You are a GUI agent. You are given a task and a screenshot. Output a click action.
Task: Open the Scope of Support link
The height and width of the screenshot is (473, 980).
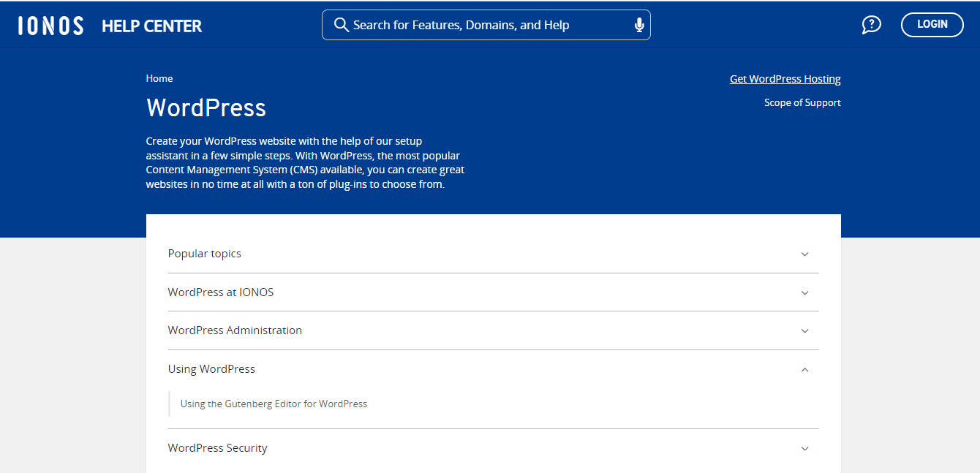(x=802, y=102)
